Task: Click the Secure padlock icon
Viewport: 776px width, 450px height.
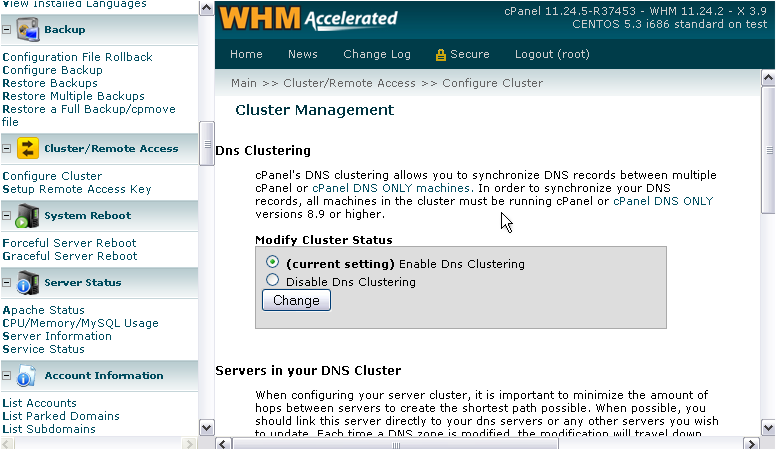Action: (440, 55)
